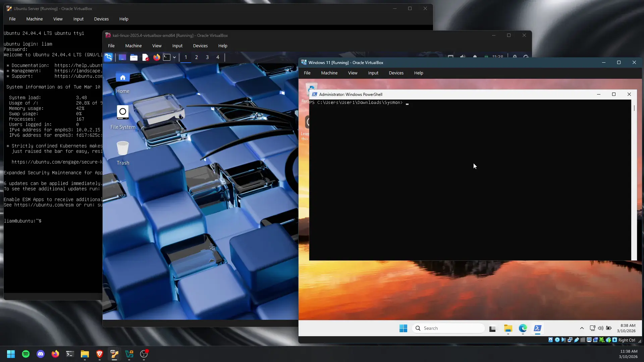Open Discord from host taskbar

(x=41, y=354)
